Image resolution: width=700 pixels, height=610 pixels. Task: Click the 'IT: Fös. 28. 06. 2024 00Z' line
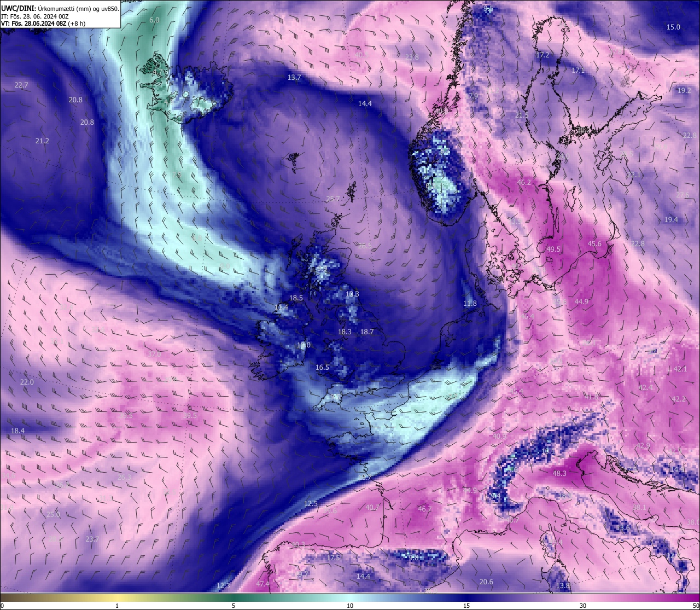tap(35, 16)
